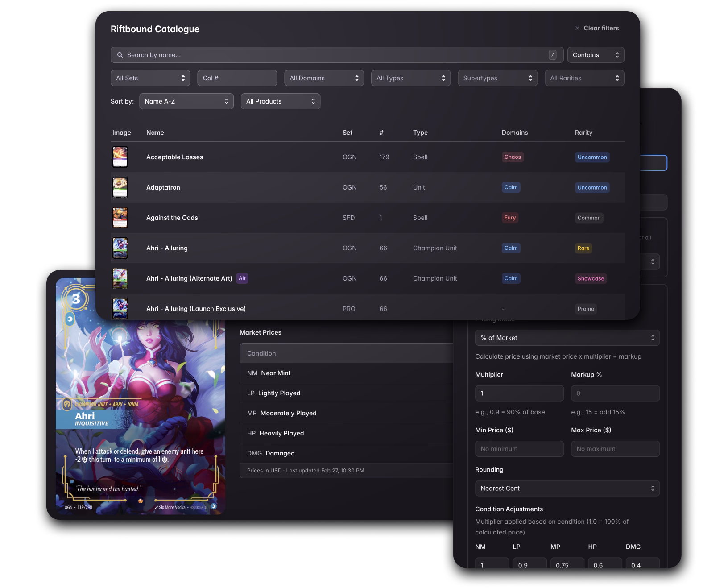Viewport: 728px width, 588px height.
Task: Clear filters in Riftbound Catalogue
Action: (x=597, y=28)
